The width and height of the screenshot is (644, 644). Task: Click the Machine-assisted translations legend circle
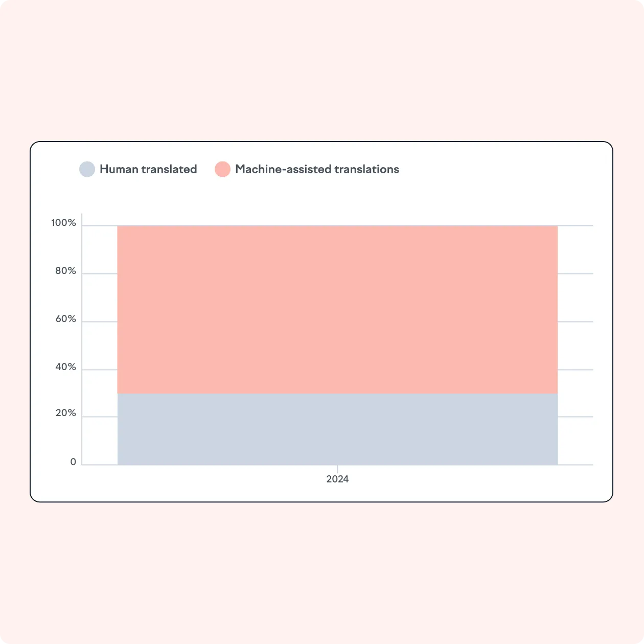(222, 169)
